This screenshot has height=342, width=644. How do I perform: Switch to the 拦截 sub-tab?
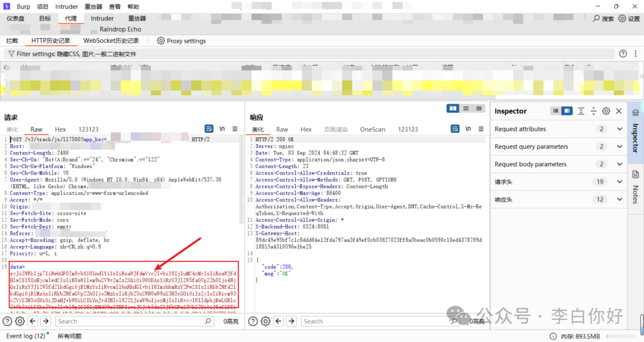[13, 41]
